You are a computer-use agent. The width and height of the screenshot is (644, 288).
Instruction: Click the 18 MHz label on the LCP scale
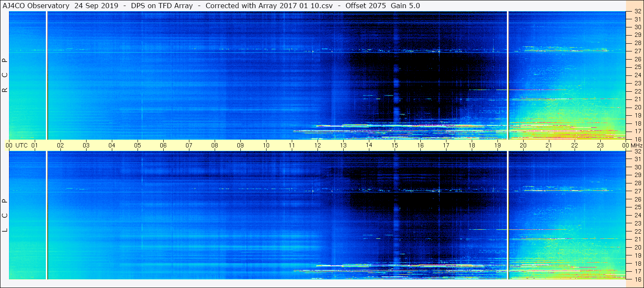click(x=637, y=264)
